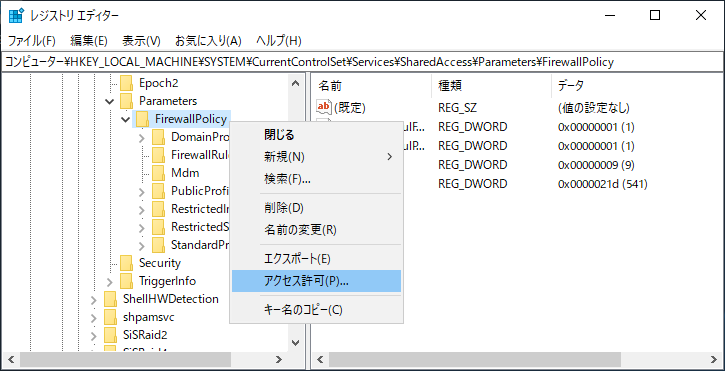Choose 削除(D) in context menu
725x371 pixels.
316,208
